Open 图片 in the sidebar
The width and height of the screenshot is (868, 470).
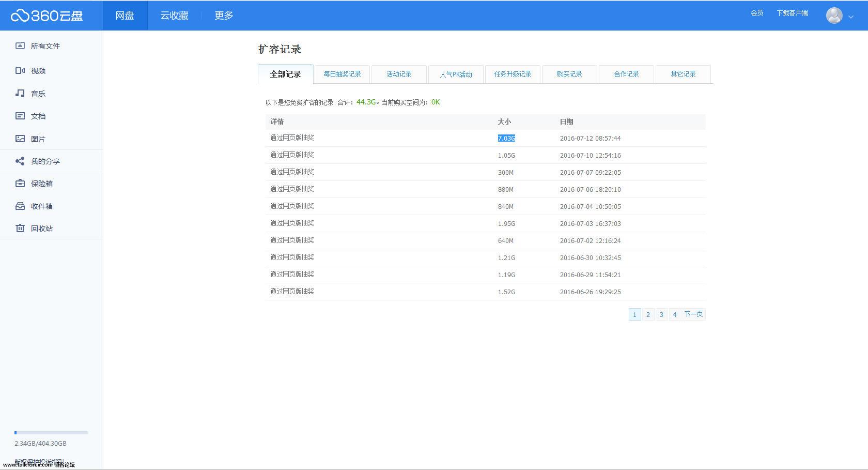point(38,139)
